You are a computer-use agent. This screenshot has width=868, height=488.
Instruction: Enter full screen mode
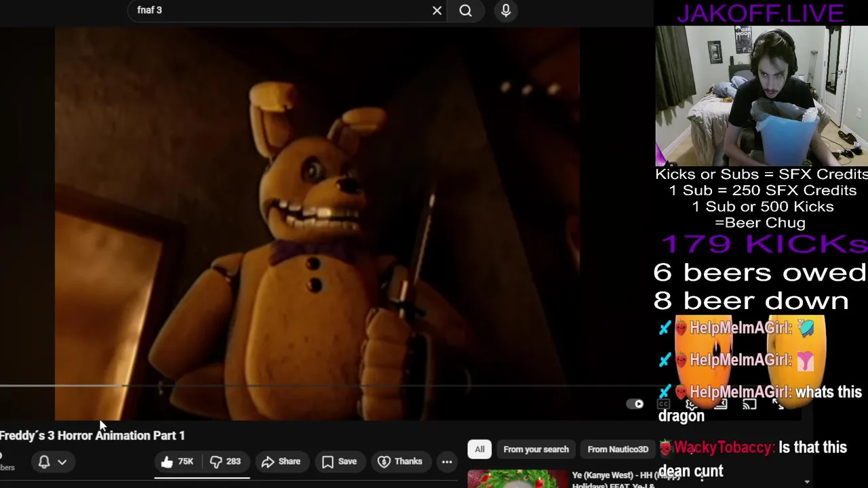pos(778,405)
